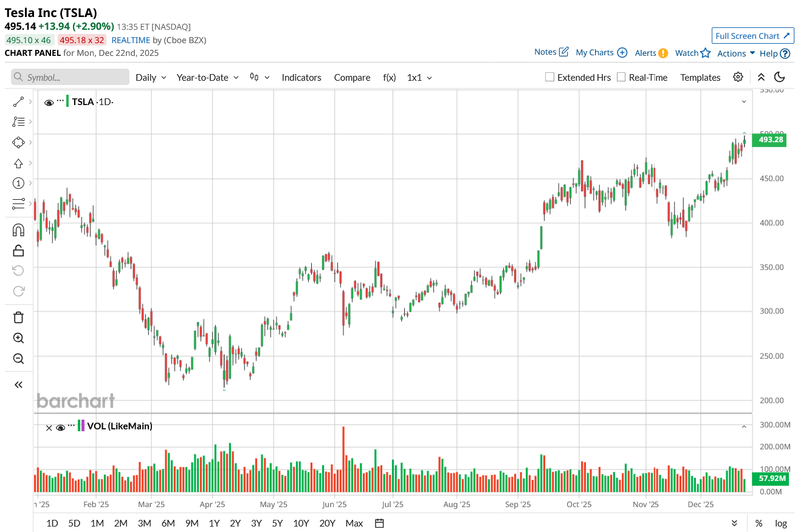Toggle the drawings lock icon
The height and width of the screenshot is (532, 795).
pyautogui.click(x=18, y=250)
